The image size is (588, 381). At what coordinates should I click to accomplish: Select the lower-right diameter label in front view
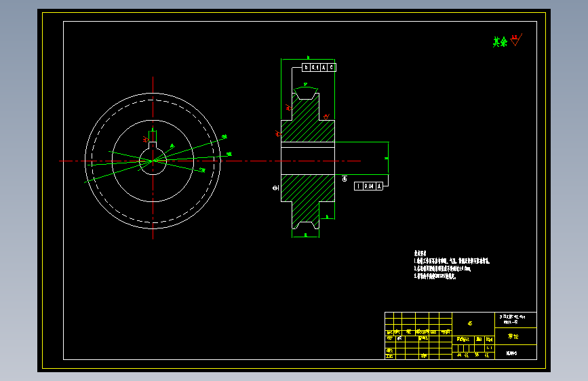coord(203,170)
